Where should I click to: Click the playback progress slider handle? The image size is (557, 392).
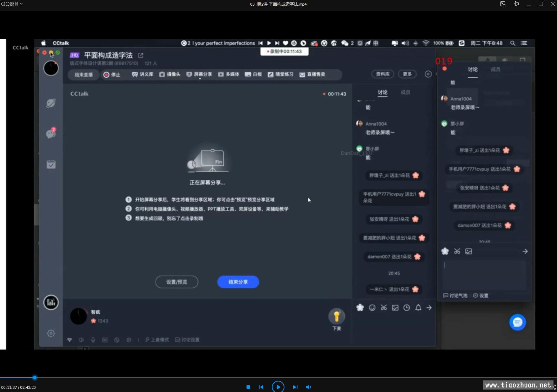[x=35, y=378]
